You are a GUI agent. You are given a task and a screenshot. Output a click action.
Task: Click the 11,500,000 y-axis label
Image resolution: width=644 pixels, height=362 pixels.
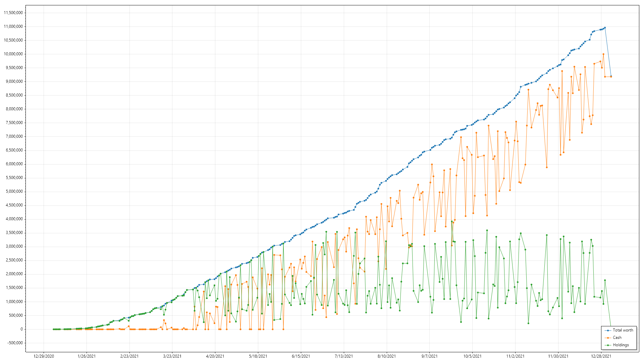[13, 13]
